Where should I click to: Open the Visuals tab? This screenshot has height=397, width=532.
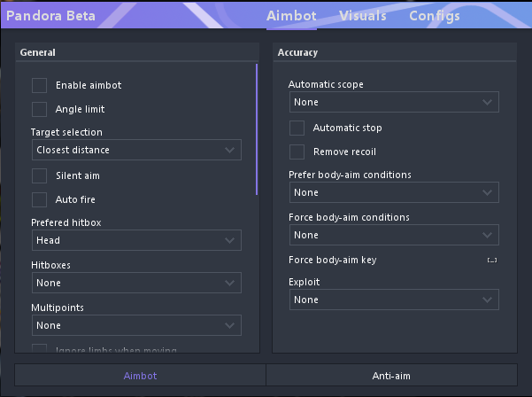[363, 16]
